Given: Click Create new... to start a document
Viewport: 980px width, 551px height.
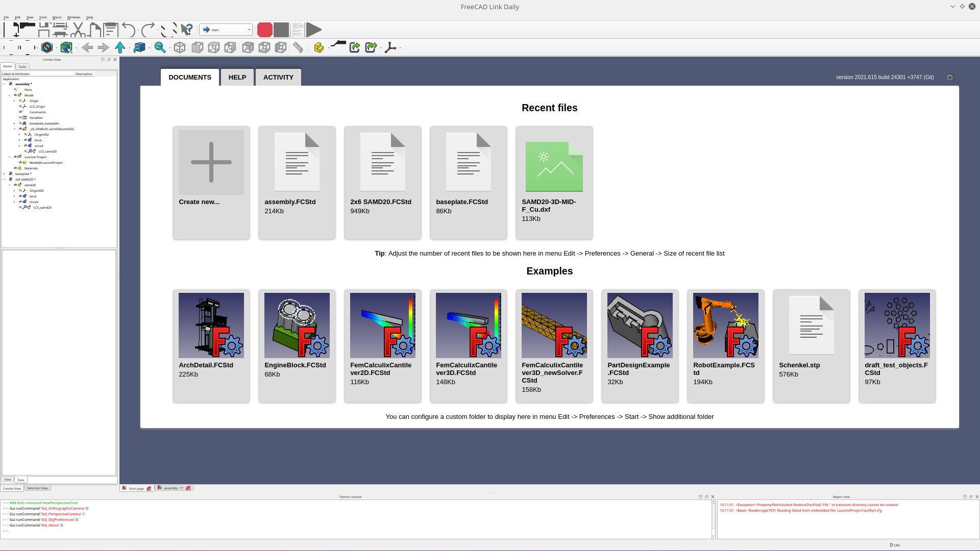Looking at the screenshot, I should (211, 162).
